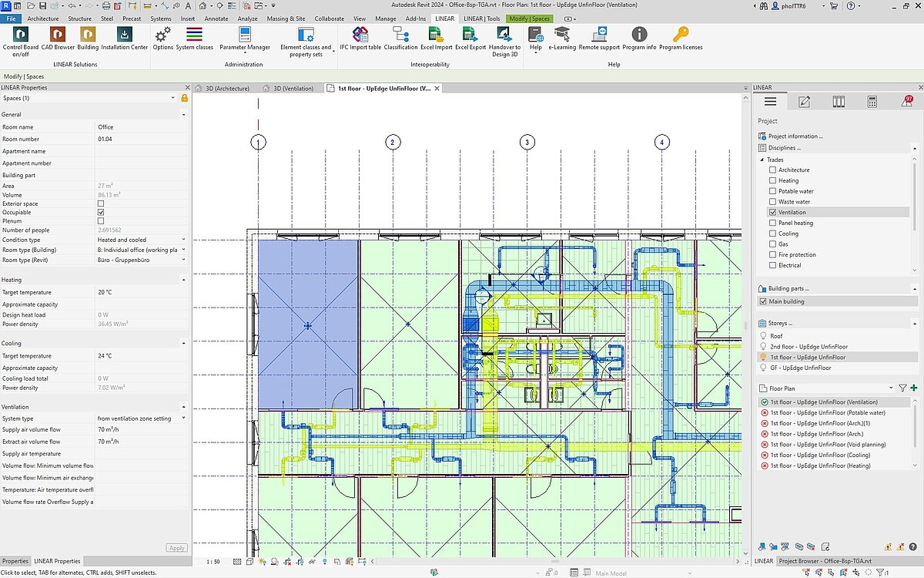Show Program info
Viewport: 924px width, 578px height.
pos(639,39)
